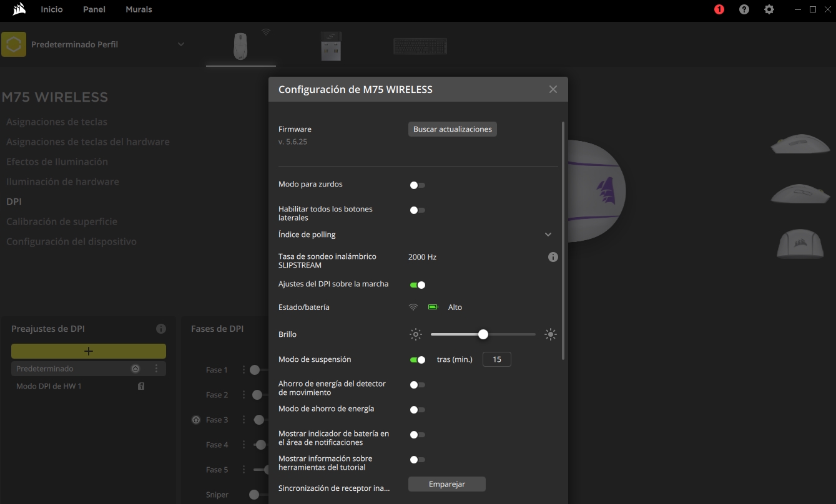Viewport: 836px width, 504px height.
Task: Toggle Mostrar información sobre herramientas del tutorial
Action: (x=417, y=460)
